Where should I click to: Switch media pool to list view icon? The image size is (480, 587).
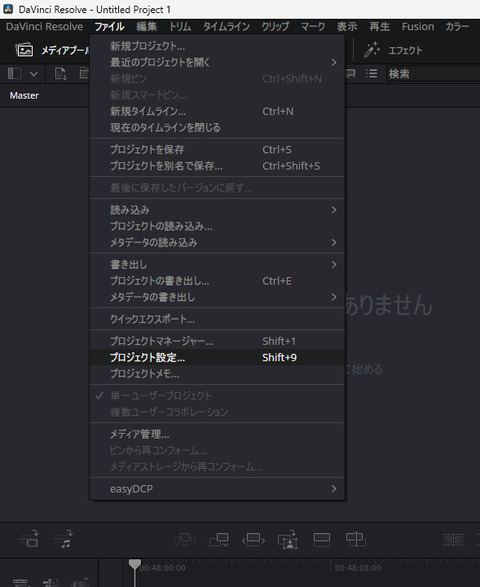371,73
